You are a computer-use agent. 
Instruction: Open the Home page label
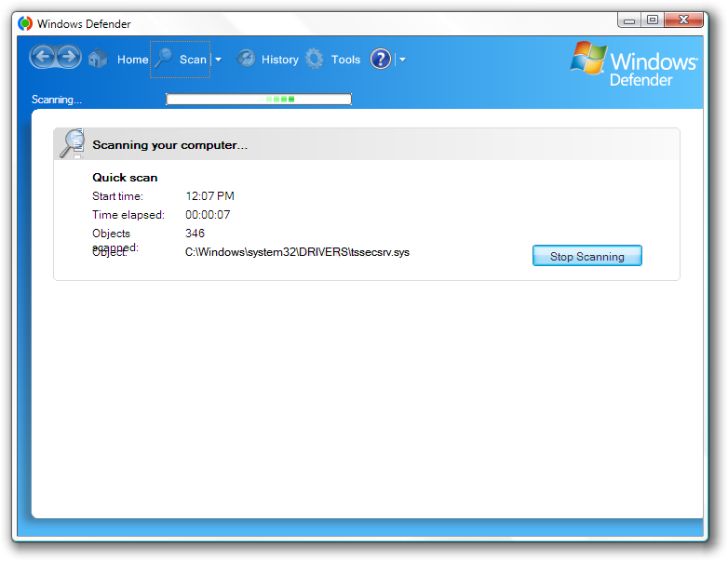click(x=133, y=60)
